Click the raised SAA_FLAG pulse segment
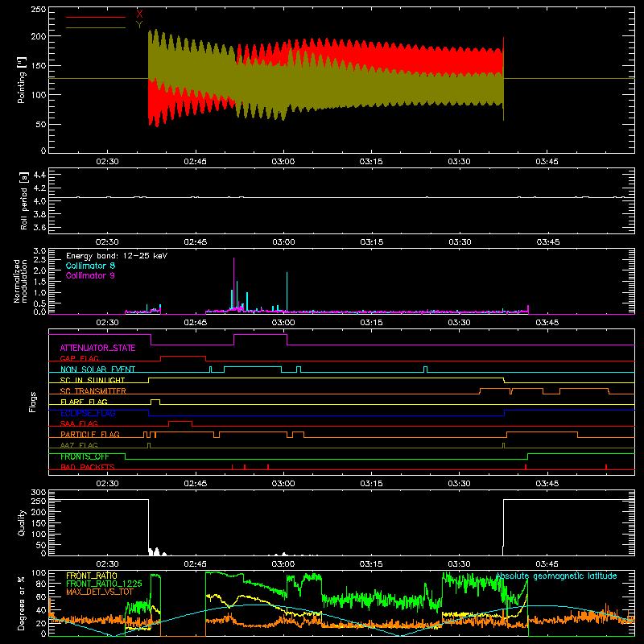Screen dimensions: 644x644 180,421
